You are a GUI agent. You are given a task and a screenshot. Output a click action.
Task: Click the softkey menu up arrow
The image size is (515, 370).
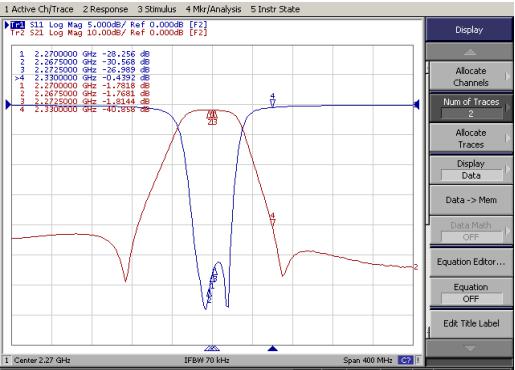[x=469, y=52]
